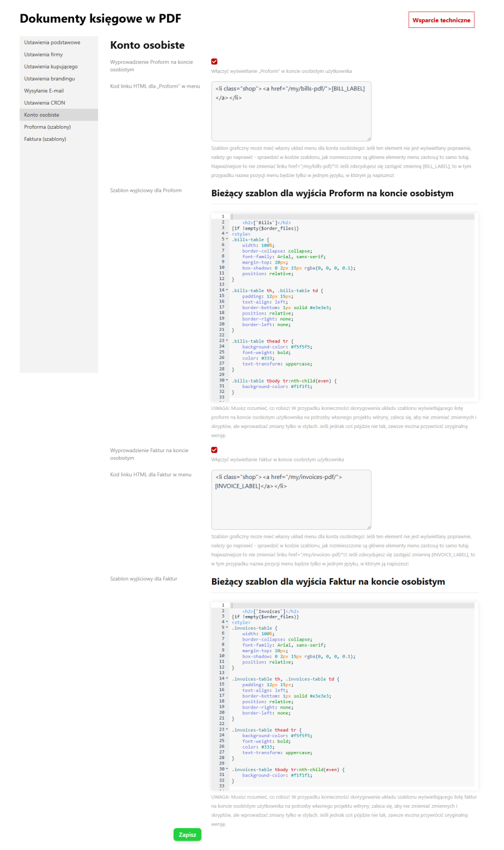Fold the .invoices-table tbody tr:nth-child block
The image size is (504, 850).
[227, 769]
